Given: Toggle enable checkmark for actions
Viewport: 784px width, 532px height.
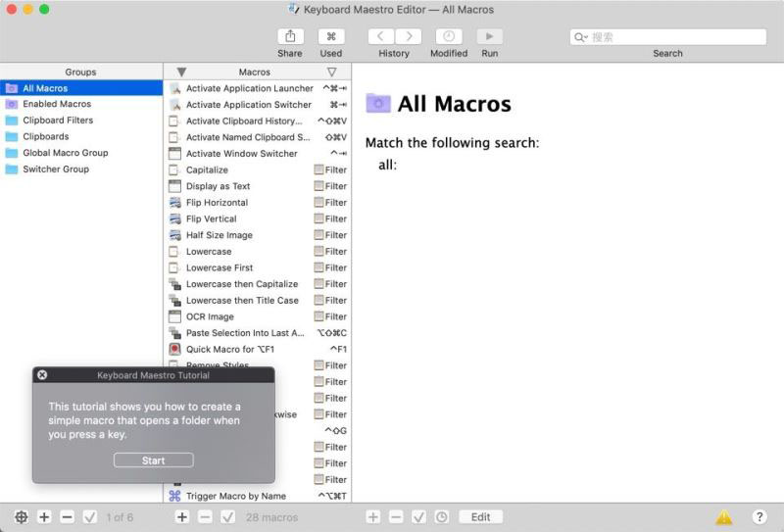Looking at the screenshot, I should (419, 517).
